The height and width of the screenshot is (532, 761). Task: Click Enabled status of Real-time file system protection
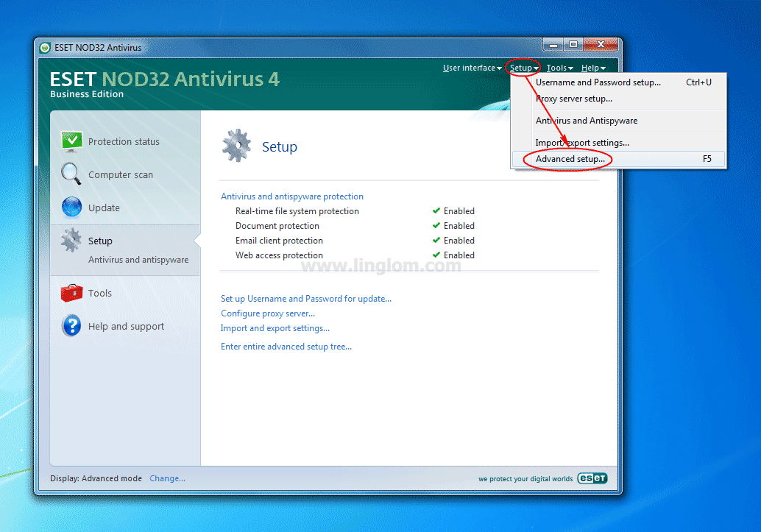[x=459, y=211]
